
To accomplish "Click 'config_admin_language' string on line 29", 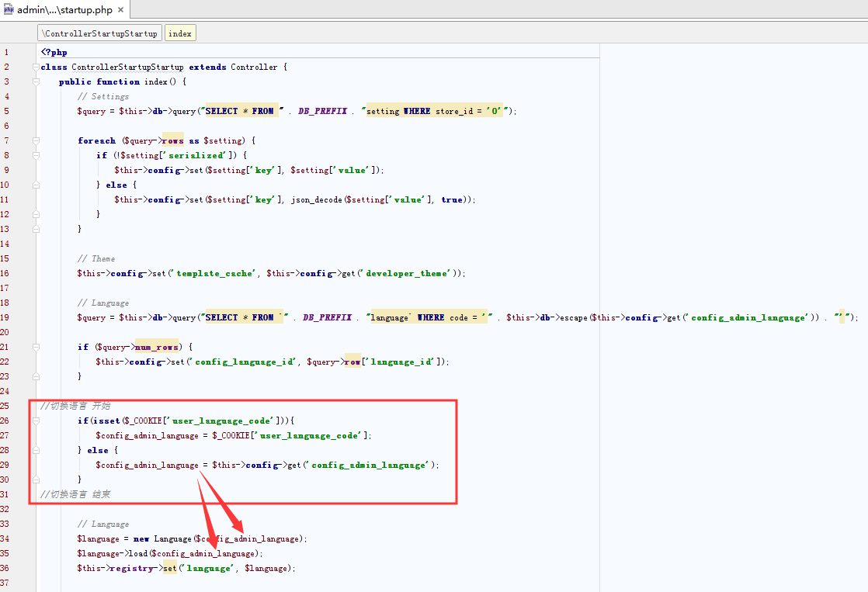I will 370,465.
